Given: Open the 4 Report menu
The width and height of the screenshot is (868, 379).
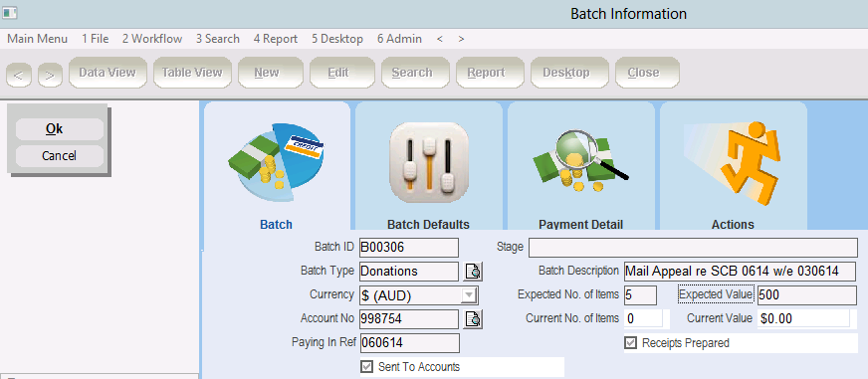Looking at the screenshot, I should pos(276,39).
